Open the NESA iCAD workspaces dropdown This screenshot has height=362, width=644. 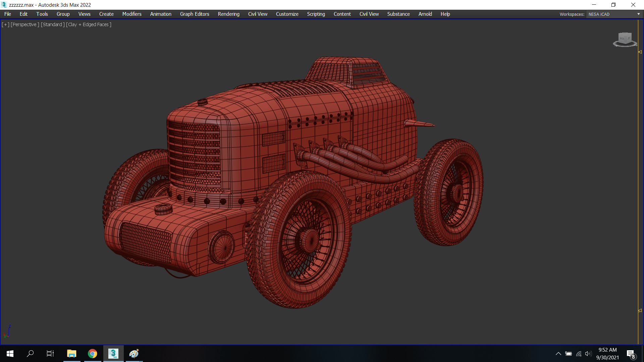tap(614, 14)
